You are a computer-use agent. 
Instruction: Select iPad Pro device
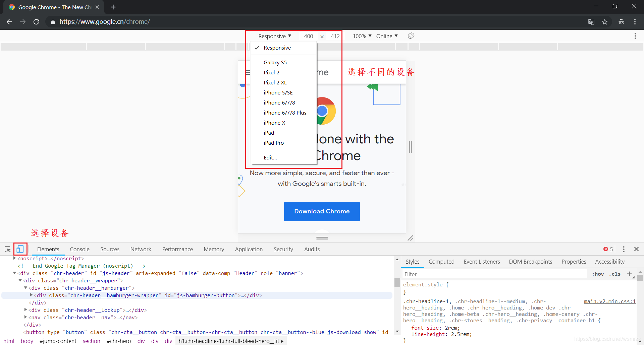pos(284,143)
